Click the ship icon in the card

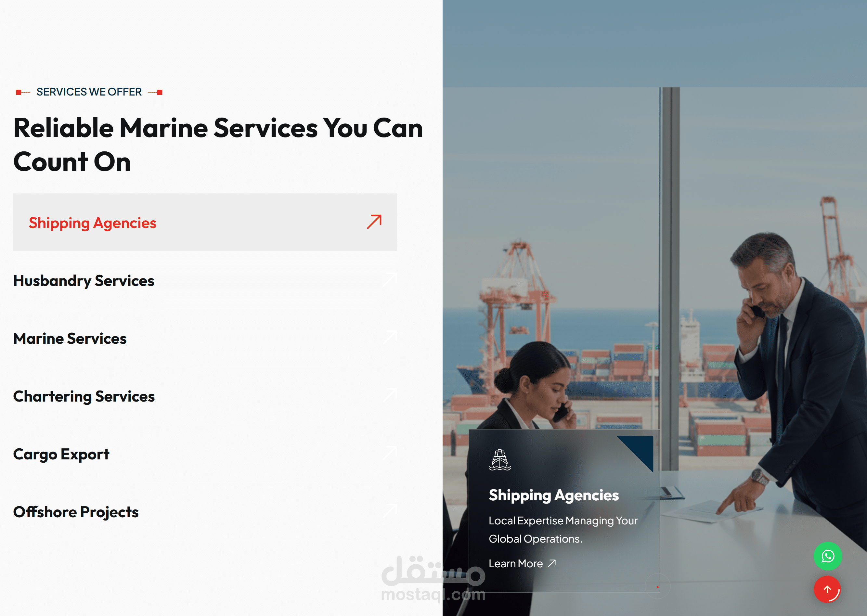pyautogui.click(x=500, y=460)
